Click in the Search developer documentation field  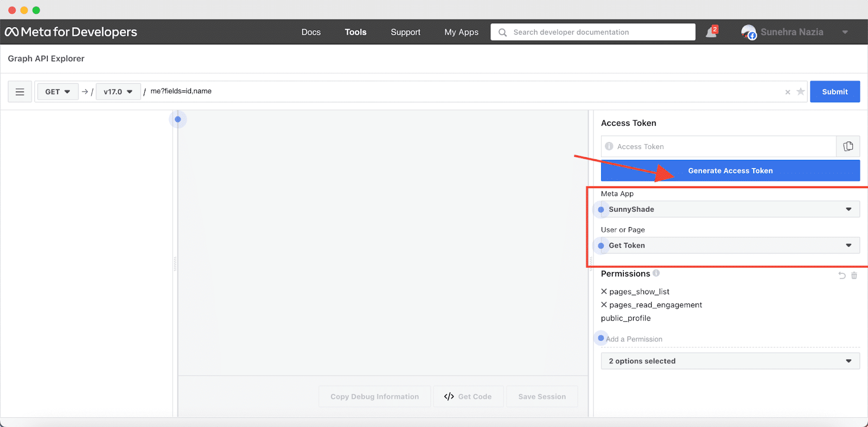pos(593,32)
